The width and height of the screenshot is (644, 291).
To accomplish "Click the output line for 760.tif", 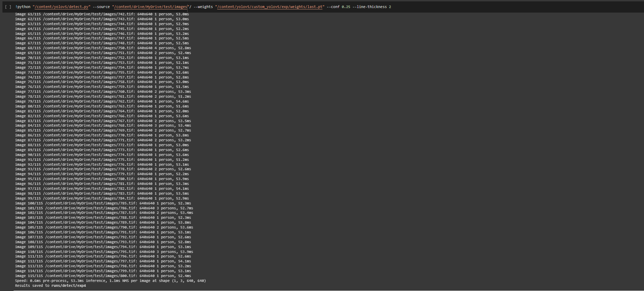I will (x=103, y=92).
